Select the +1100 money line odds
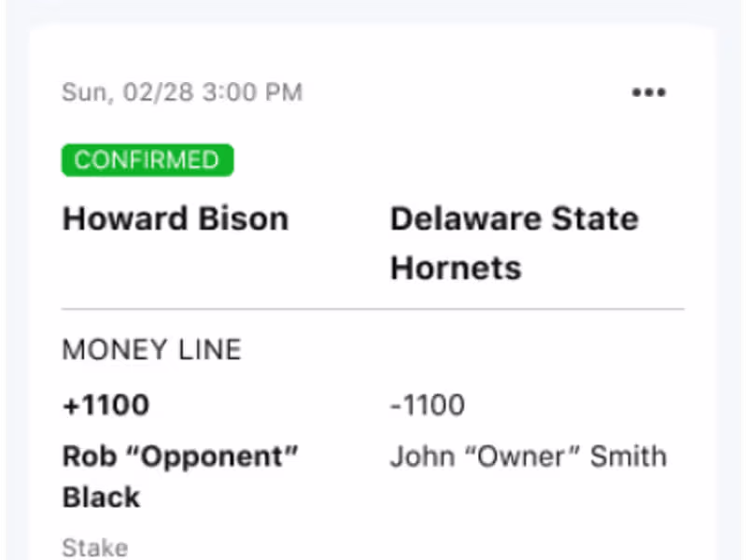Image resolution: width=747 pixels, height=560 pixels. [106, 405]
